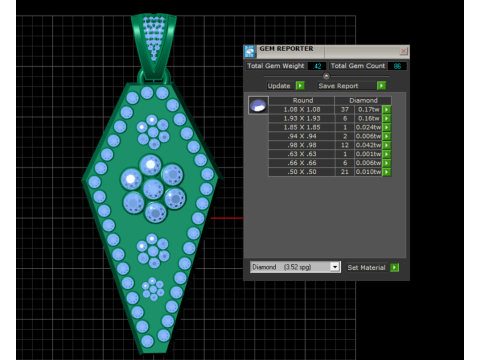Click green arrow for 1.93 X 1.93 row

(386, 118)
